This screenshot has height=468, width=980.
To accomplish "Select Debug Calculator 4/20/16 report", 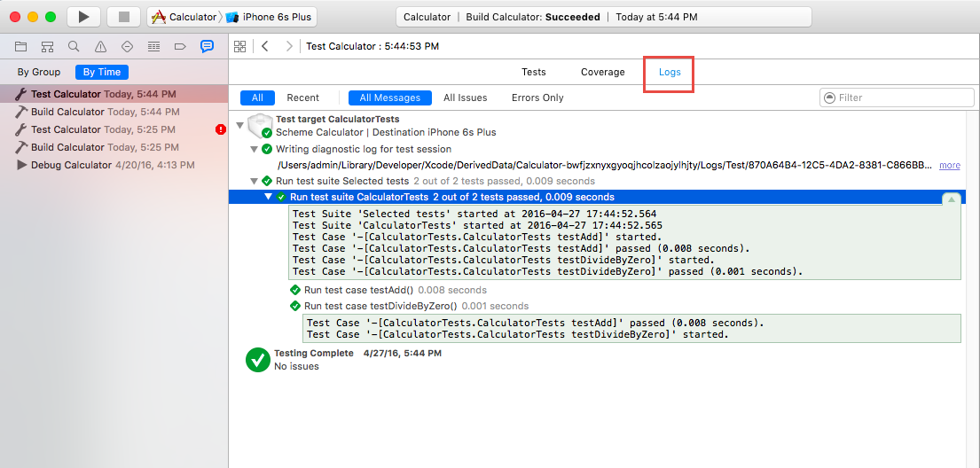I will [114, 165].
